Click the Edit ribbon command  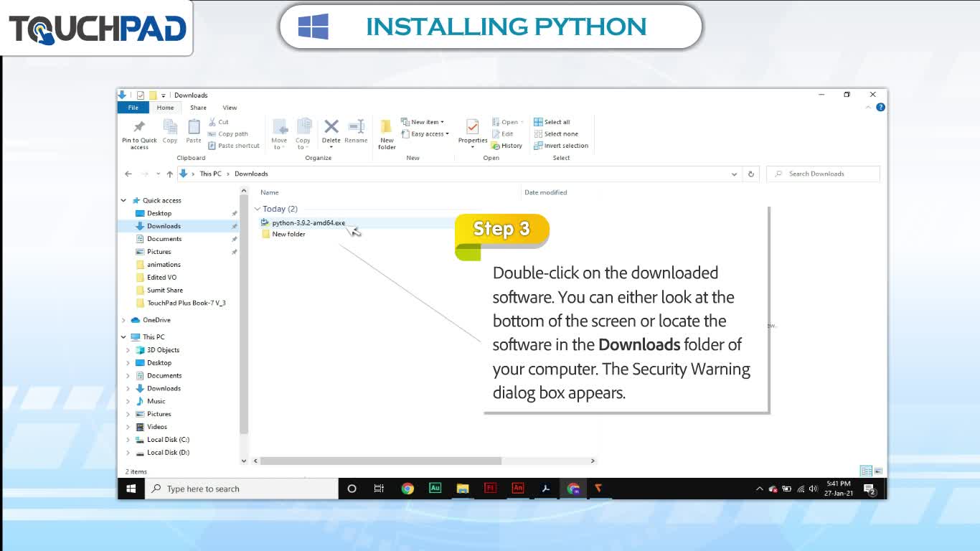coord(503,134)
